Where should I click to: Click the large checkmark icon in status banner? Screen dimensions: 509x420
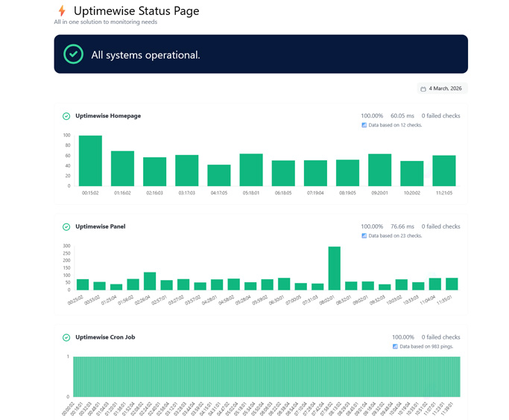73,54
